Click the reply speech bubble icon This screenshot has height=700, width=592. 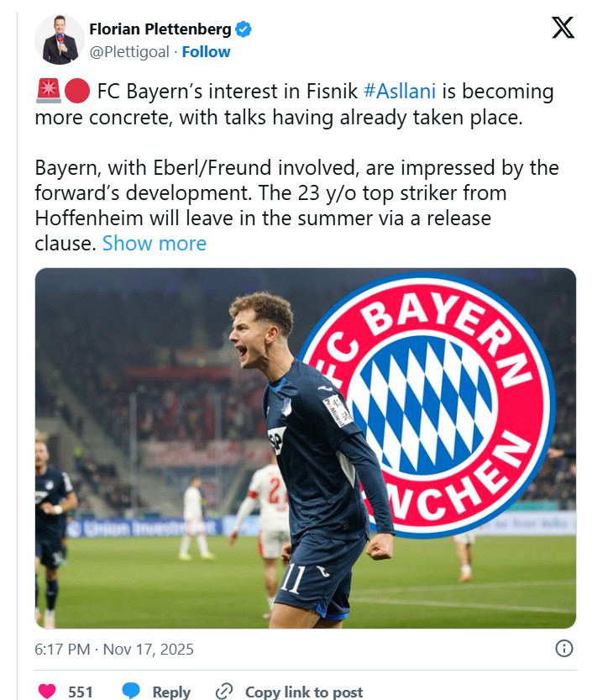coord(131,692)
